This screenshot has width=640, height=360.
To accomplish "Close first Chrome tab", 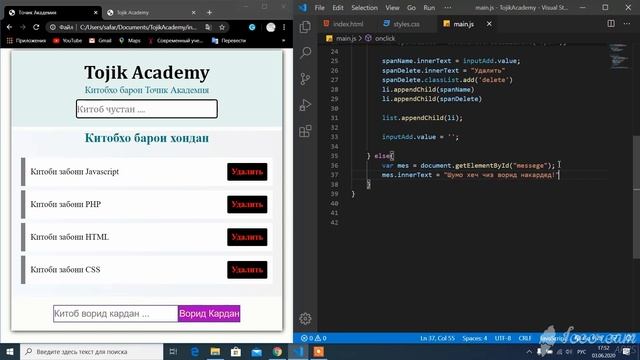I will (96, 13).
